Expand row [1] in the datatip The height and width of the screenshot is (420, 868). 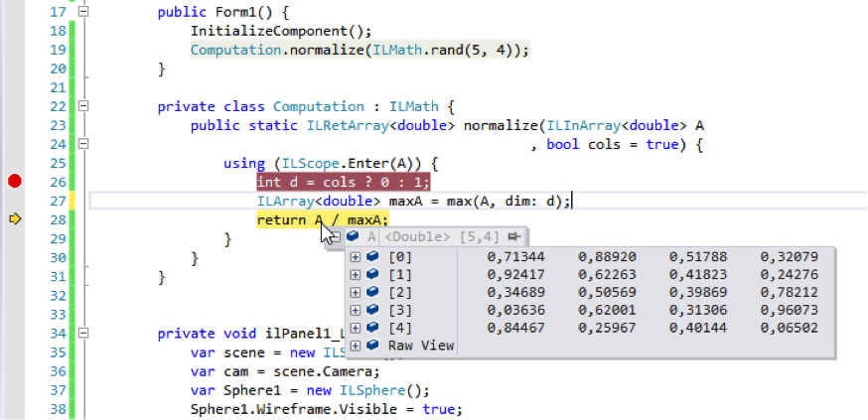(355, 274)
